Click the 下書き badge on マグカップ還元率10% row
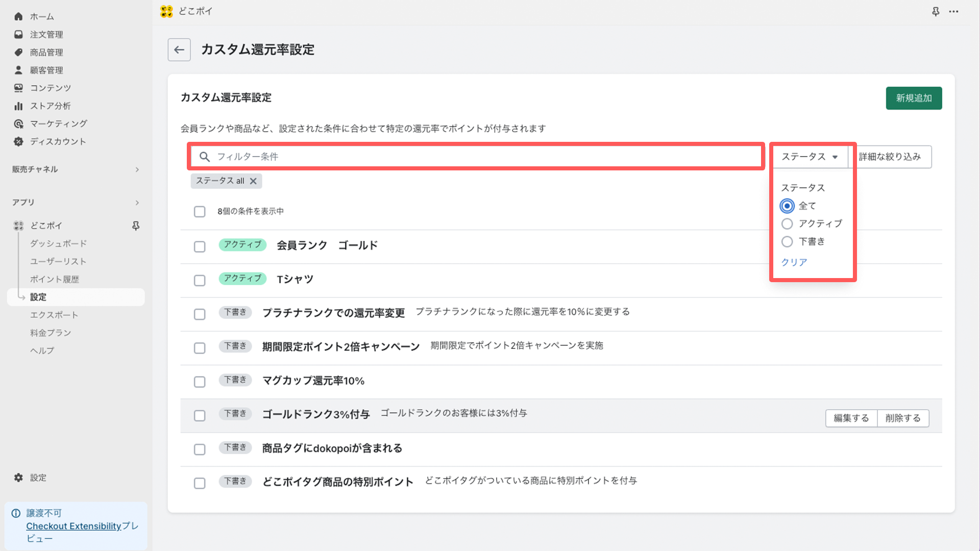Screen dimensions: 980x551 235,380
